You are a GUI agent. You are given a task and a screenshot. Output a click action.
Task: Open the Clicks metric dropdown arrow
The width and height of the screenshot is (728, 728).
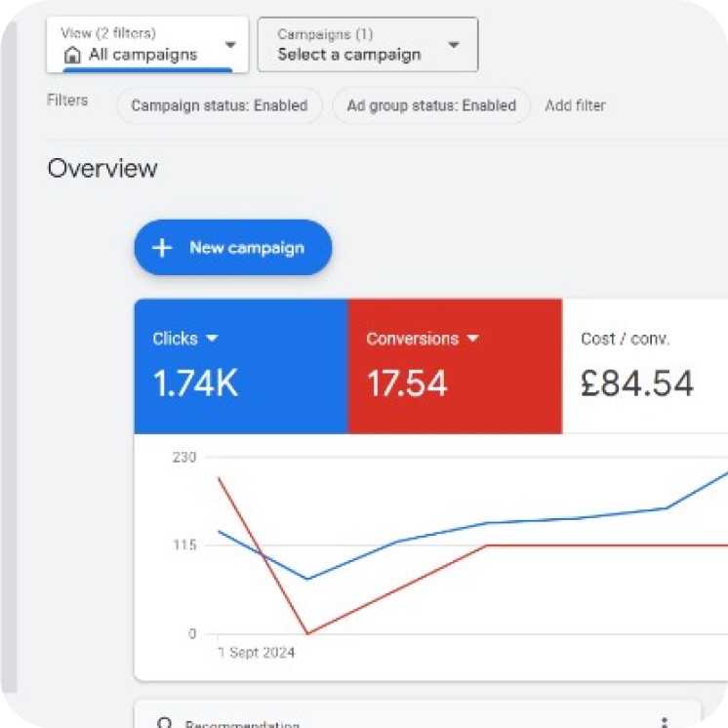(213, 339)
